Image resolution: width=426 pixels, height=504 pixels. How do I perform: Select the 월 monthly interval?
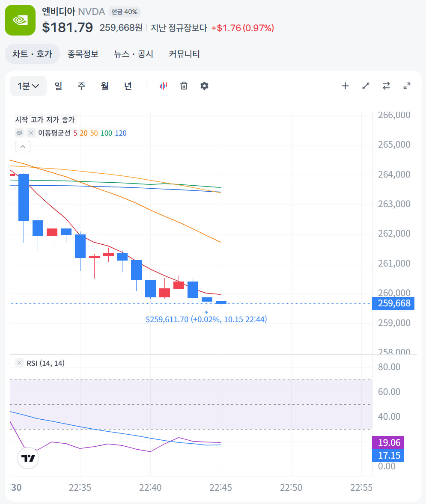(x=104, y=86)
